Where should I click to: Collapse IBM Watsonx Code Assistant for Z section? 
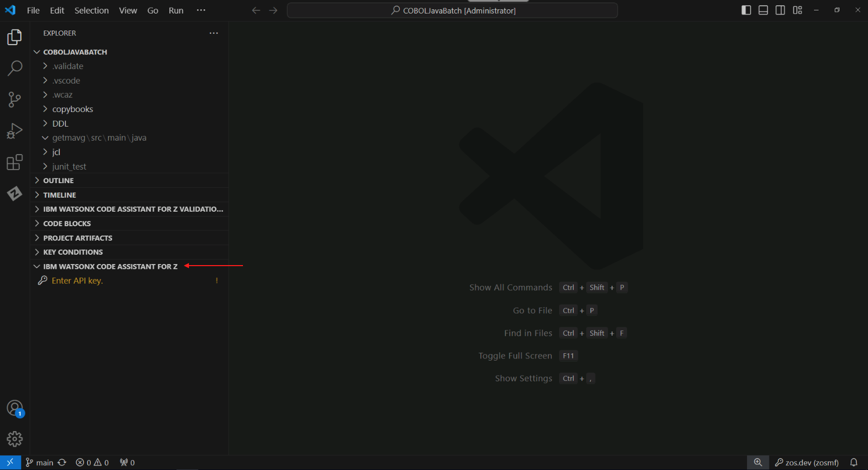point(129,267)
